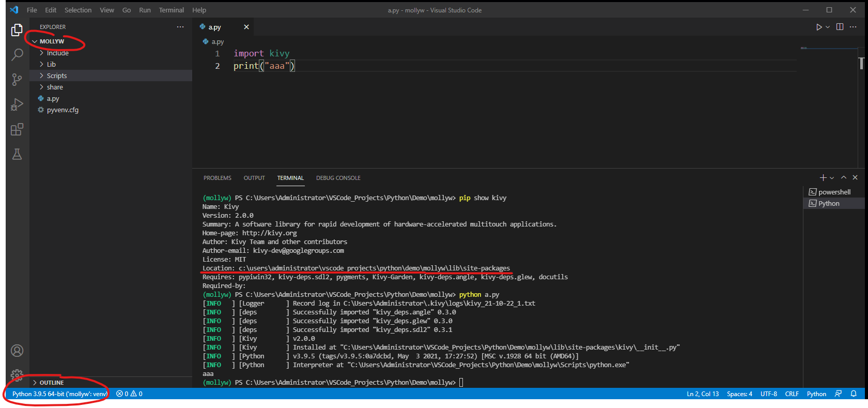868x408 pixels.
Task: Place cursor on line 1 import kivy
Action: point(261,53)
